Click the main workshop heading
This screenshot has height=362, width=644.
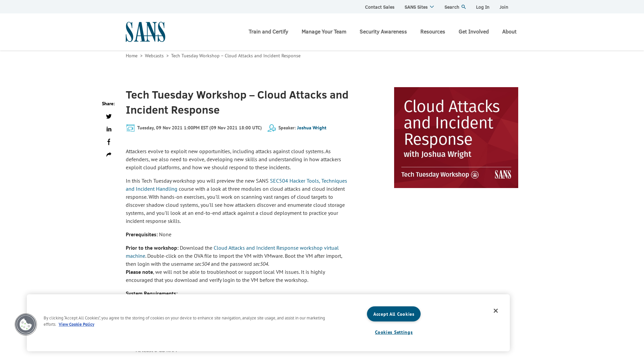[237, 102]
